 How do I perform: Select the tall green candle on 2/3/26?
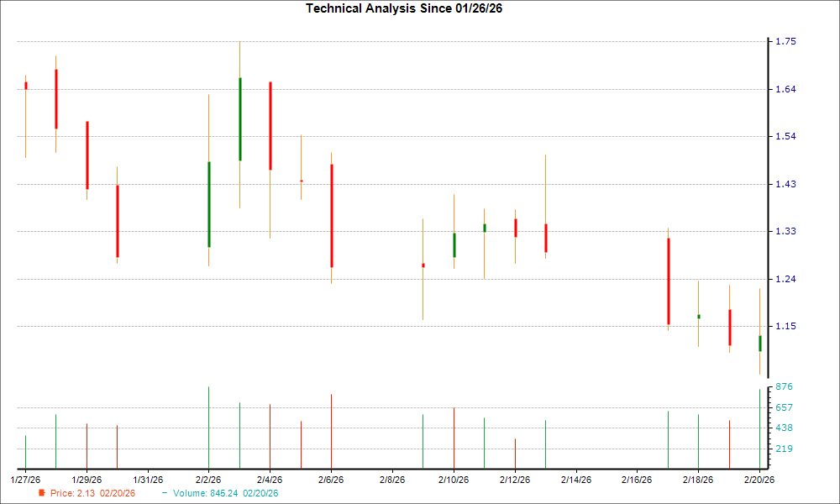click(239, 118)
